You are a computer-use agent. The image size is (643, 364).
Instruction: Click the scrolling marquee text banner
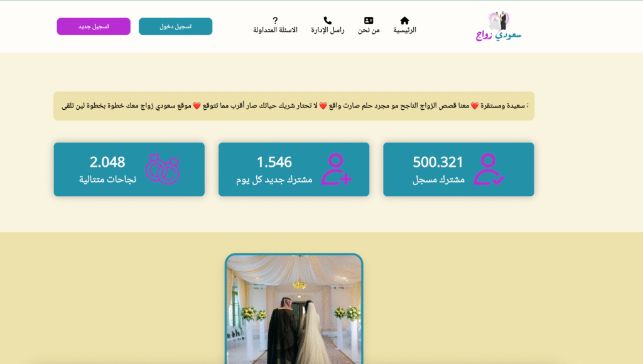click(x=294, y=106)
